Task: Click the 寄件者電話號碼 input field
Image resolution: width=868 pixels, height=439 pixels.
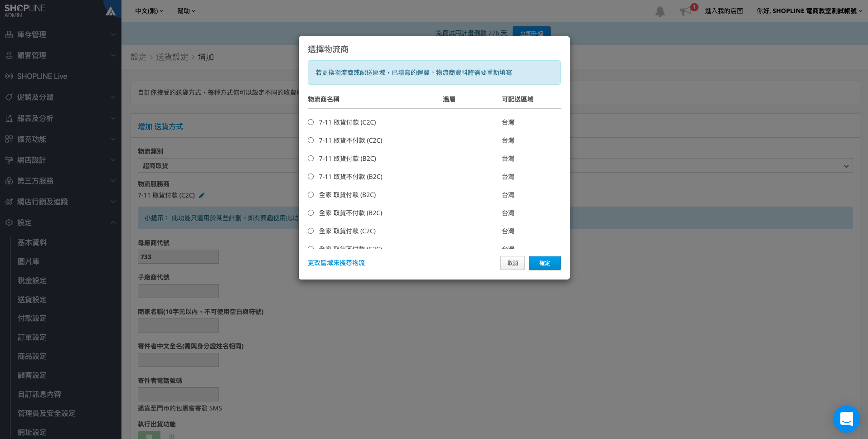Action: coord(178,395)
